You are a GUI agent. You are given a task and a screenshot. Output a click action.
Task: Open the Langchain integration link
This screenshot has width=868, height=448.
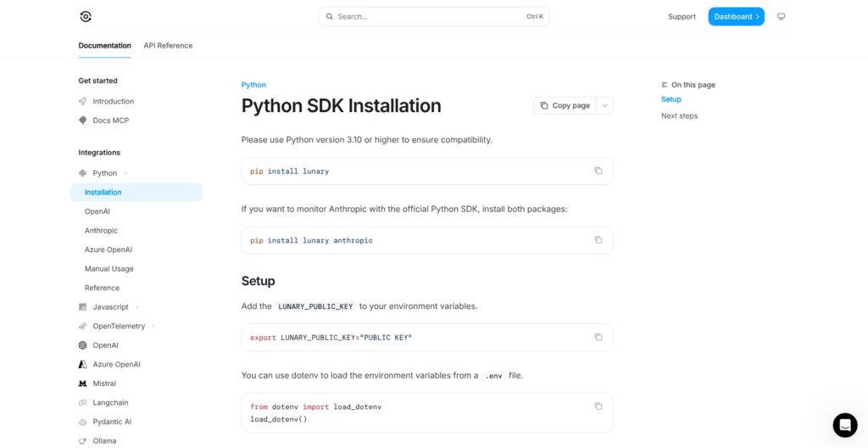coord(110,402)
